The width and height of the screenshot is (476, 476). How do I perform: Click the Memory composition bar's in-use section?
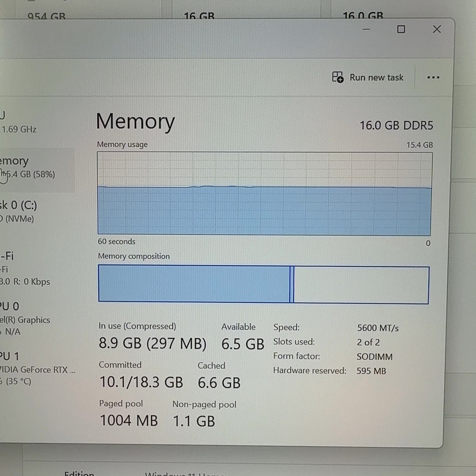point(194,284)
